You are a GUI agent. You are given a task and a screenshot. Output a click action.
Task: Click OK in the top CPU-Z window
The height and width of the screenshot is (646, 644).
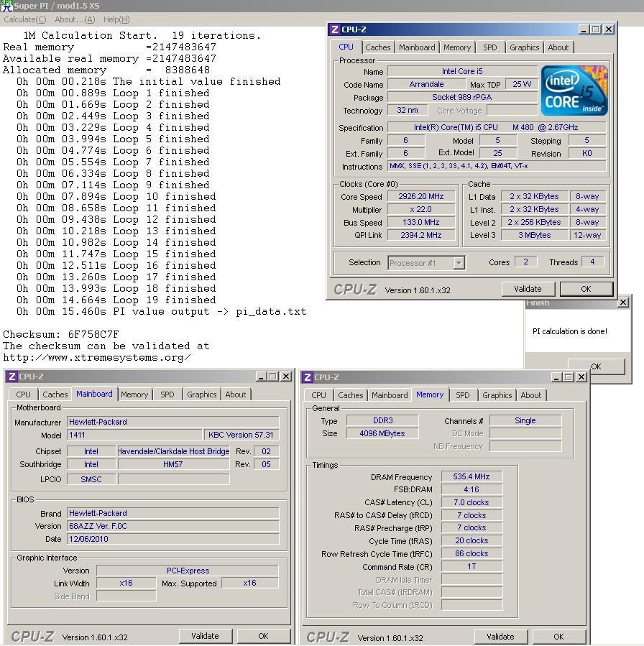586,289
